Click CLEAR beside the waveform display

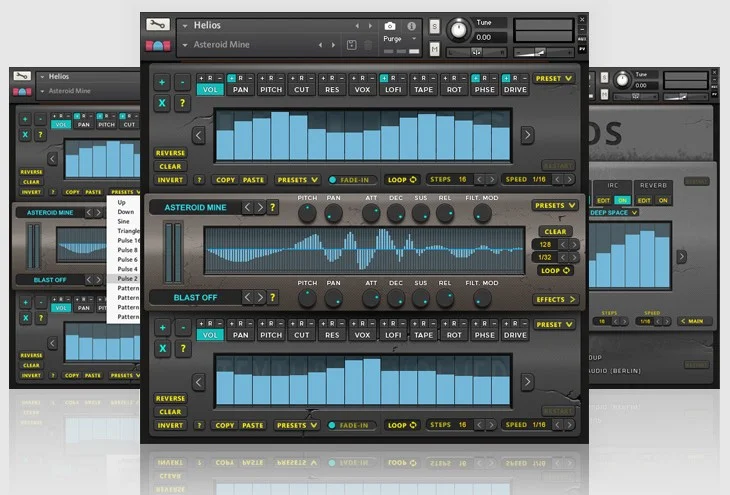(x=555, y=231)
